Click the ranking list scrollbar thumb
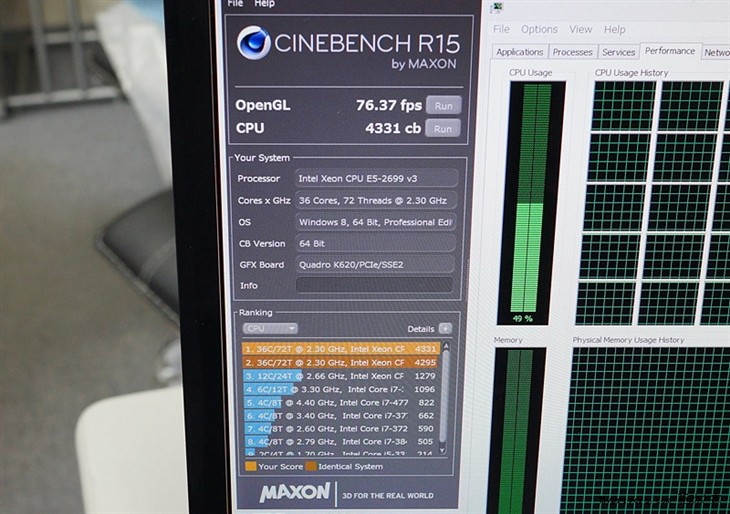 pyautogui.click(x=444, y=396)
